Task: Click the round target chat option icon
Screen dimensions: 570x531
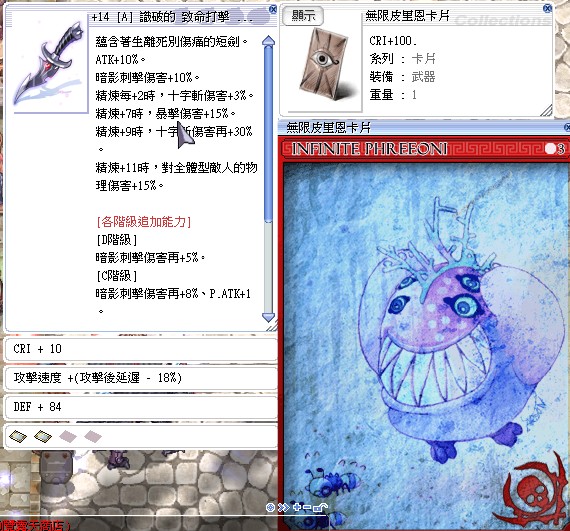Action: (x=270, y=507)
